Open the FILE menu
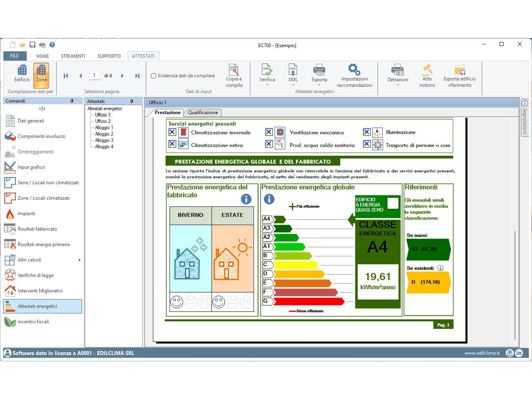 15,56
